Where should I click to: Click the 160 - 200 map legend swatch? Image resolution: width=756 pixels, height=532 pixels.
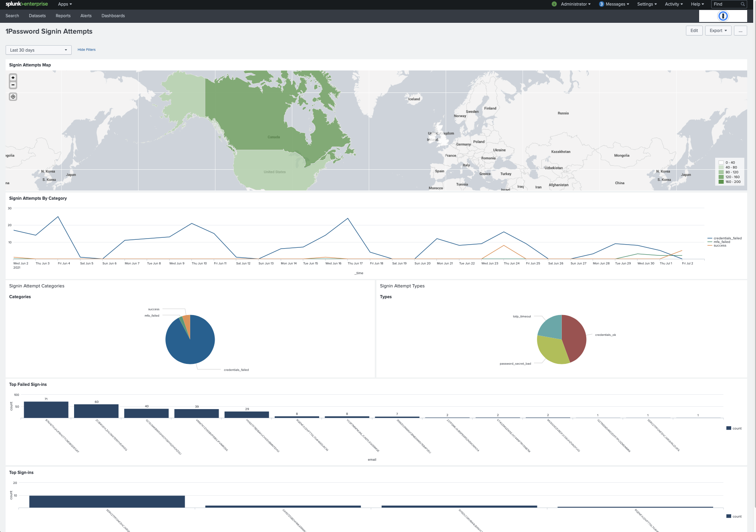721,182
